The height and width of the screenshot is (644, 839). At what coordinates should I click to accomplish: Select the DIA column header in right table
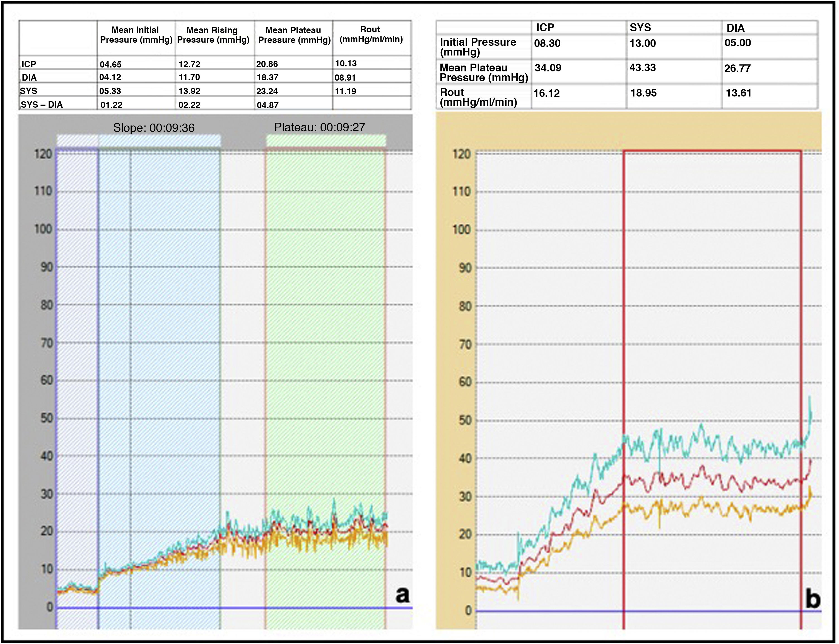(x=735, y=28)
